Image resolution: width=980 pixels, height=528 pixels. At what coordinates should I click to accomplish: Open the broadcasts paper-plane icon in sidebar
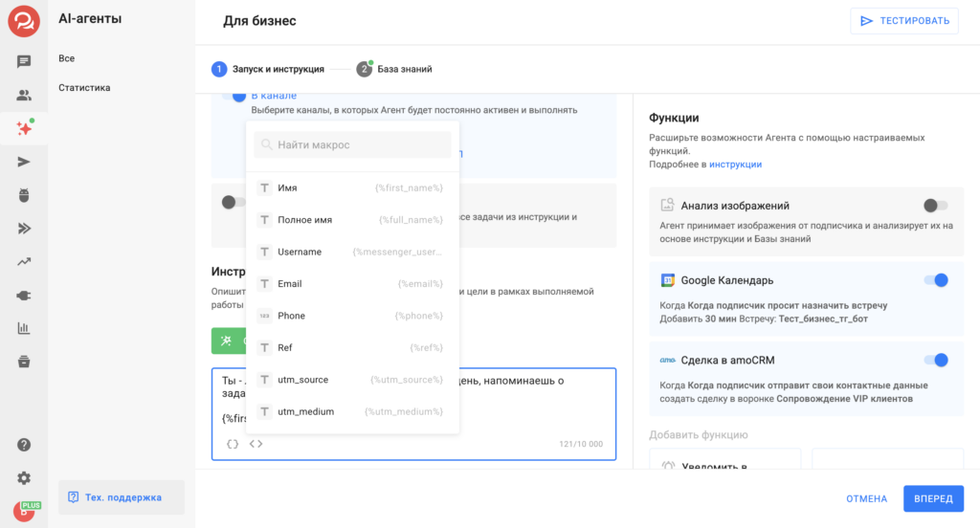pos(24,162)
